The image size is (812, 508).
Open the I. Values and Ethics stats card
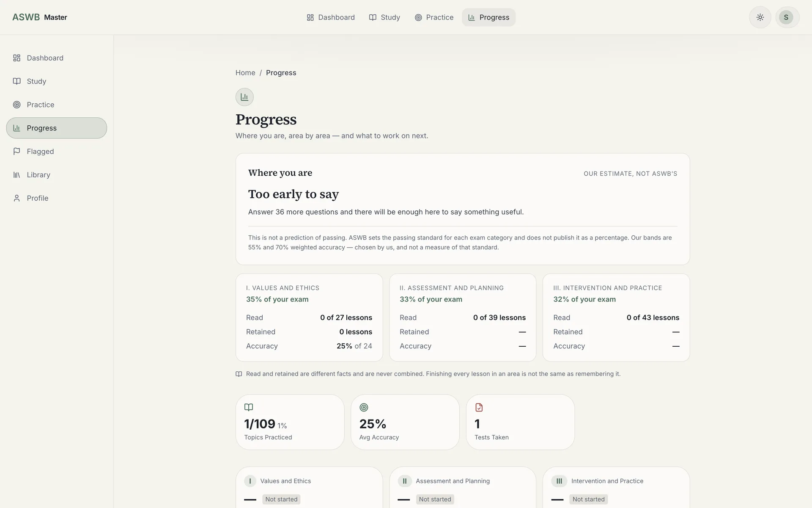click(x=309, y=317)
